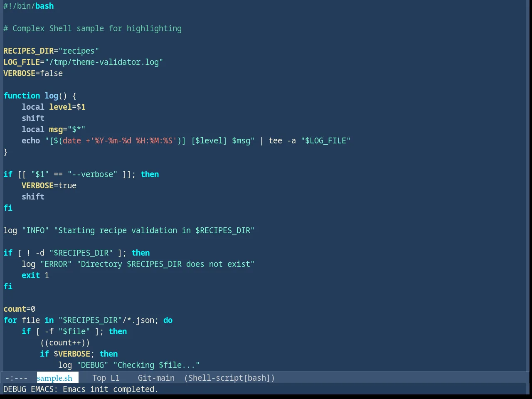Click the '/*.json' glob pattern

point(138,320)
